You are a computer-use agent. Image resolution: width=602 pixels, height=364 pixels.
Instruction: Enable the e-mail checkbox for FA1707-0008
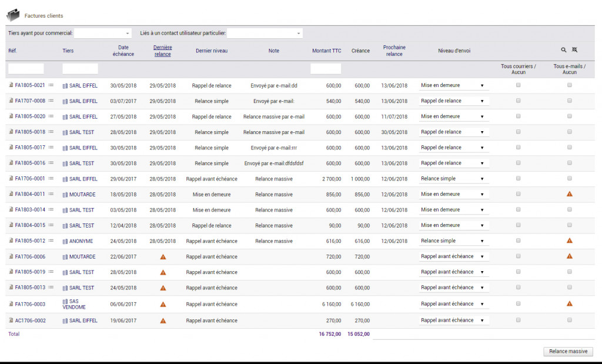tap(569, 101)
